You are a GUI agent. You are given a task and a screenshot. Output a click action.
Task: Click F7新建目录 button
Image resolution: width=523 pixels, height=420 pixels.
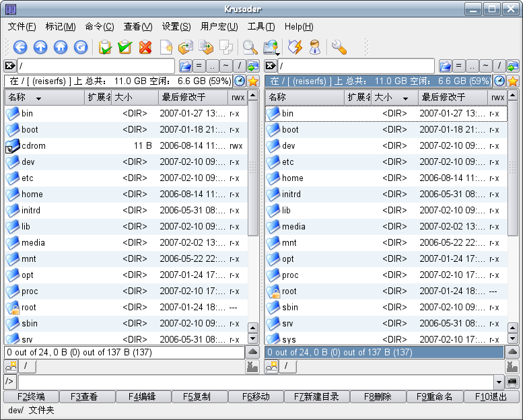point(317,397)
